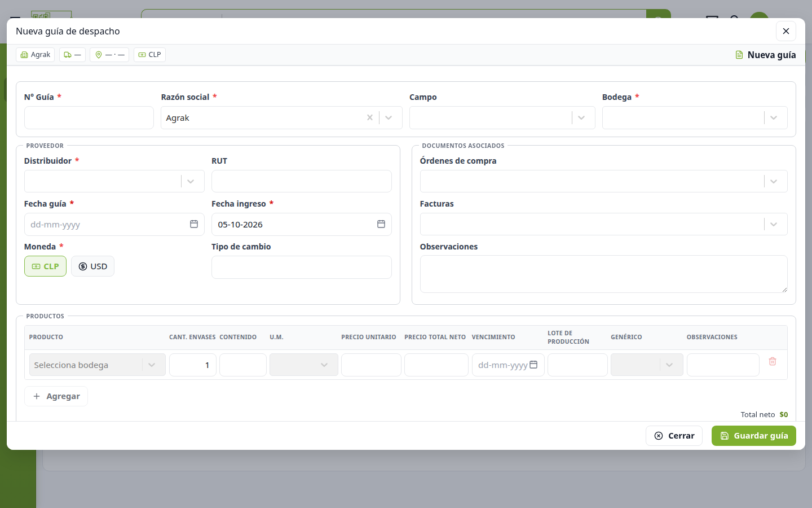Click the "Nueva guía" header label
This screenshot has width=812, height=508.
771,55
